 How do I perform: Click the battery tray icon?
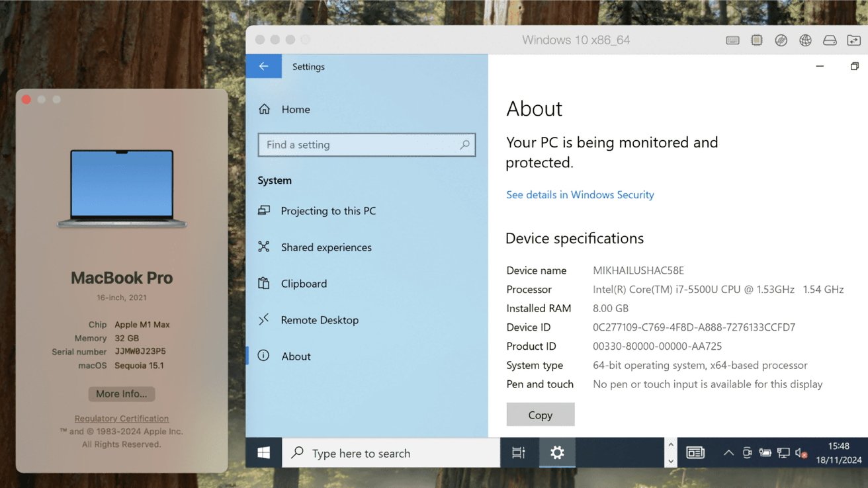(765, 453)
